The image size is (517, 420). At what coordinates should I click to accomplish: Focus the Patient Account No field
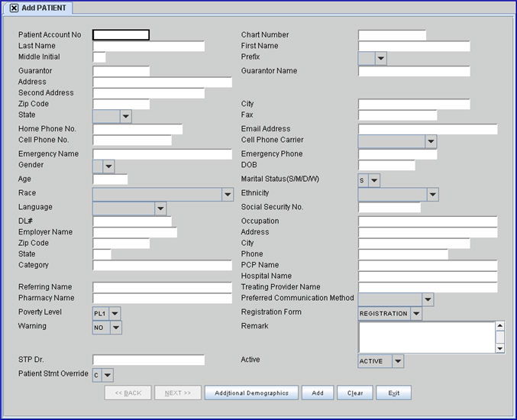pos(121,35)
